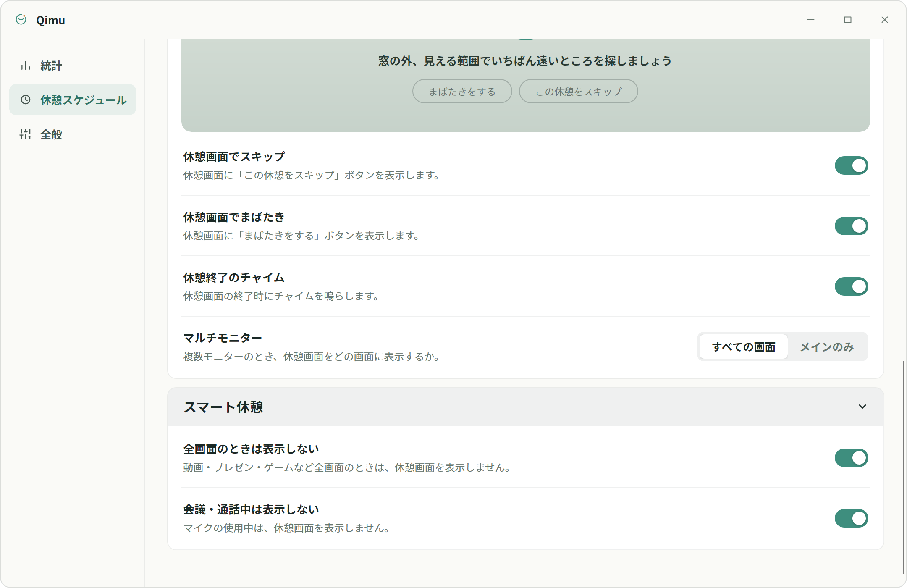Click the sliders icon beside 全般
907x588 pixels.
click(x=26, y=134)
